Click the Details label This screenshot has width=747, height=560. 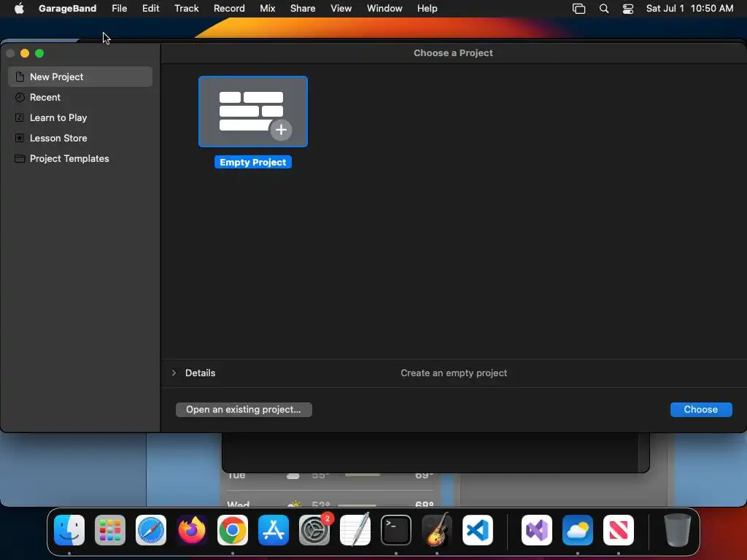point(200,373)
